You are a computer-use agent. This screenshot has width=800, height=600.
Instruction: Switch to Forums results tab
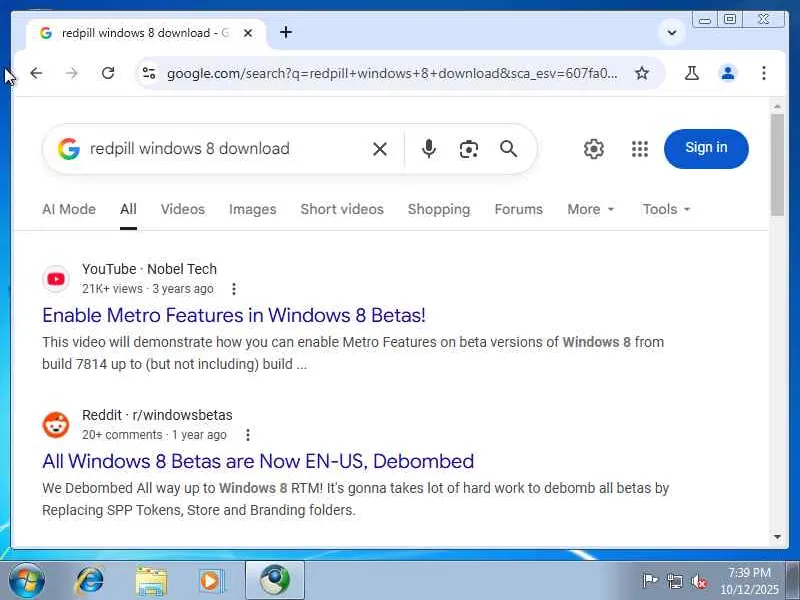coord(518,209)
